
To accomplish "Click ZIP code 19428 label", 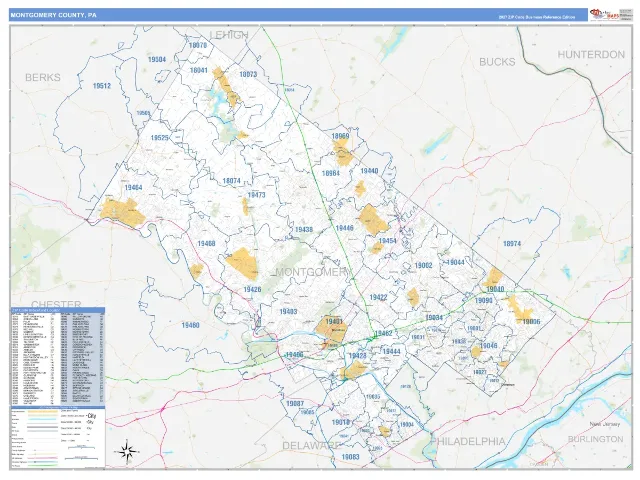I will coord(358,356).
